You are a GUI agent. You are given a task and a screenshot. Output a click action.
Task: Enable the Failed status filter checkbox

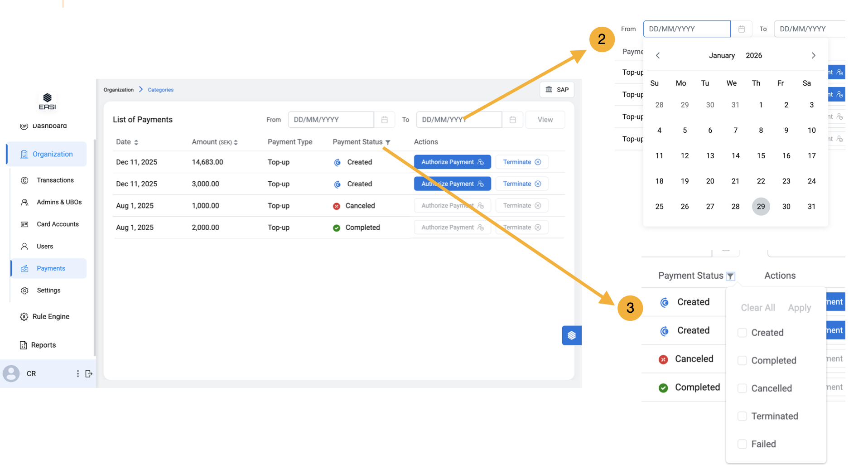coord(742,444)
